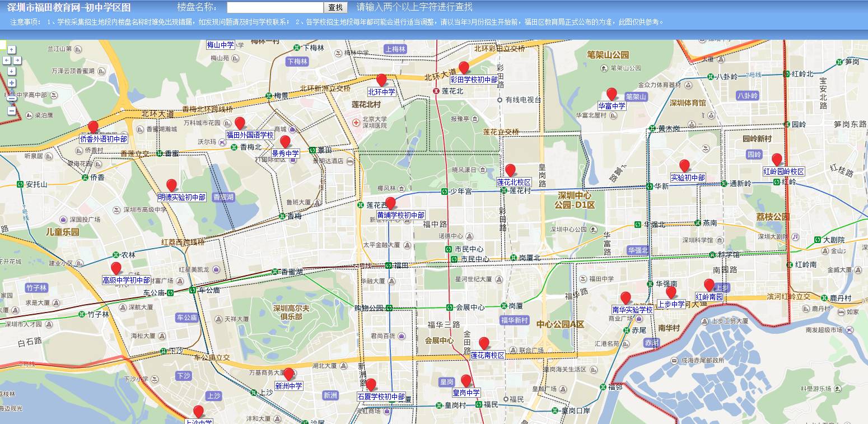Click the purple 上梅林 area label
Screen dimensions: 868x424
pos(395,49)
